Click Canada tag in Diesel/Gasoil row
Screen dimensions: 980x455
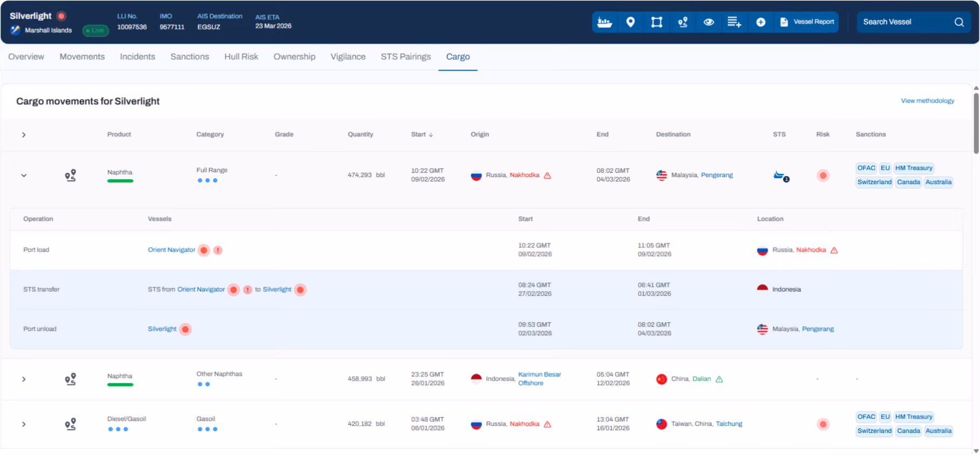click(908, 431)
